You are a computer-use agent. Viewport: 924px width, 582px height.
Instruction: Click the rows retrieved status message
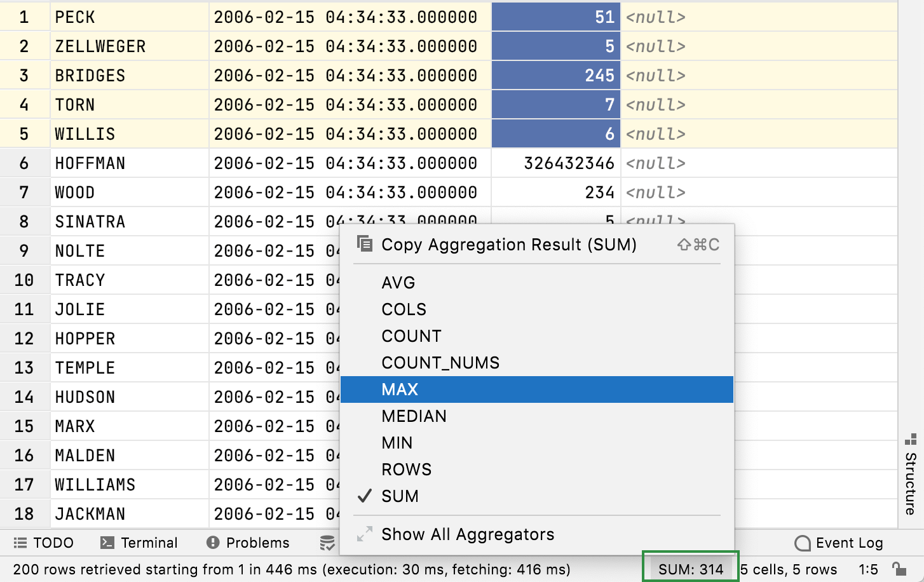[292, 569]
